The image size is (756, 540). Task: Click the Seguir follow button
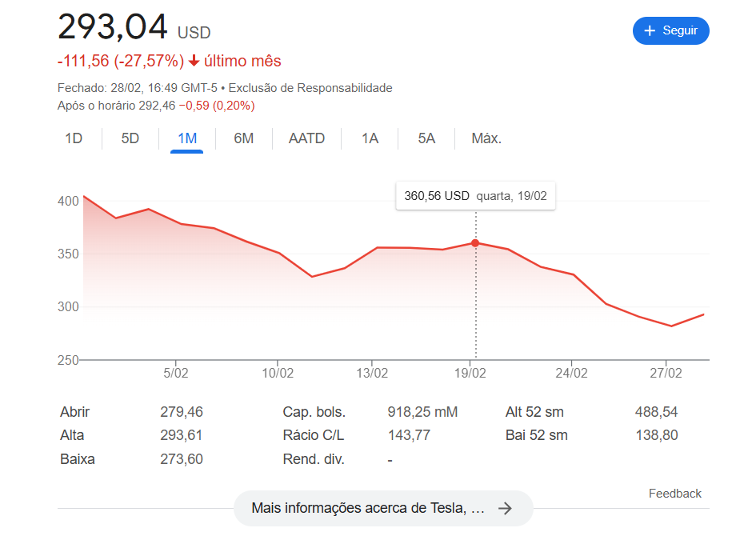point(670,31)
